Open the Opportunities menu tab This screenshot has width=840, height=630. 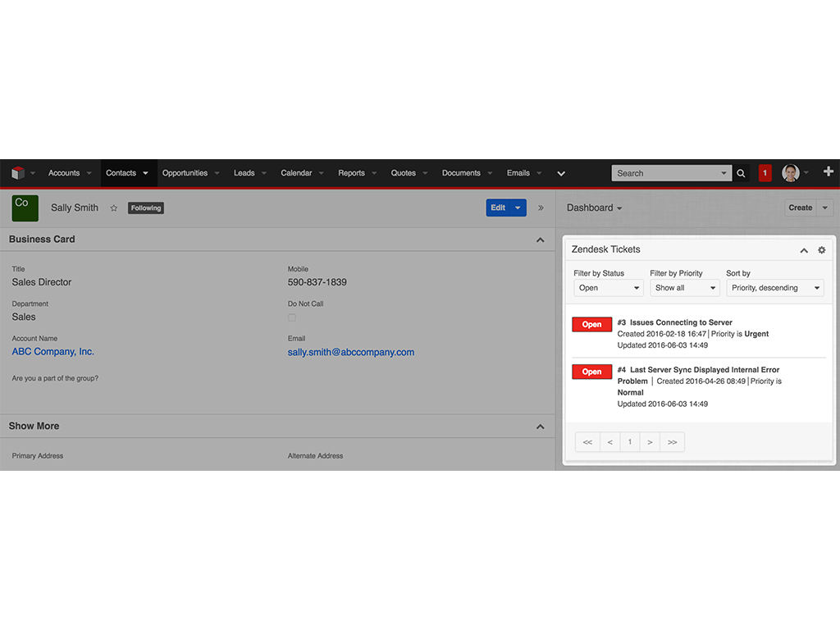point(185,173)
